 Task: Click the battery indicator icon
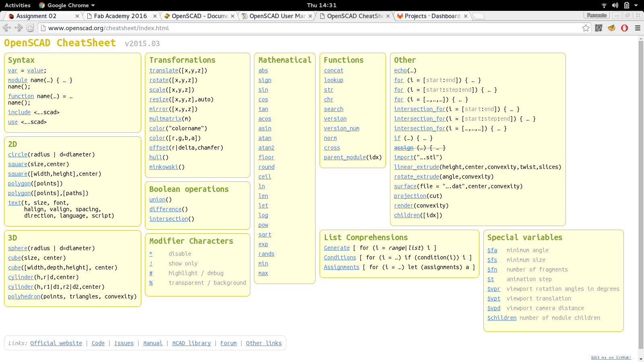click(x=626, y=5)
